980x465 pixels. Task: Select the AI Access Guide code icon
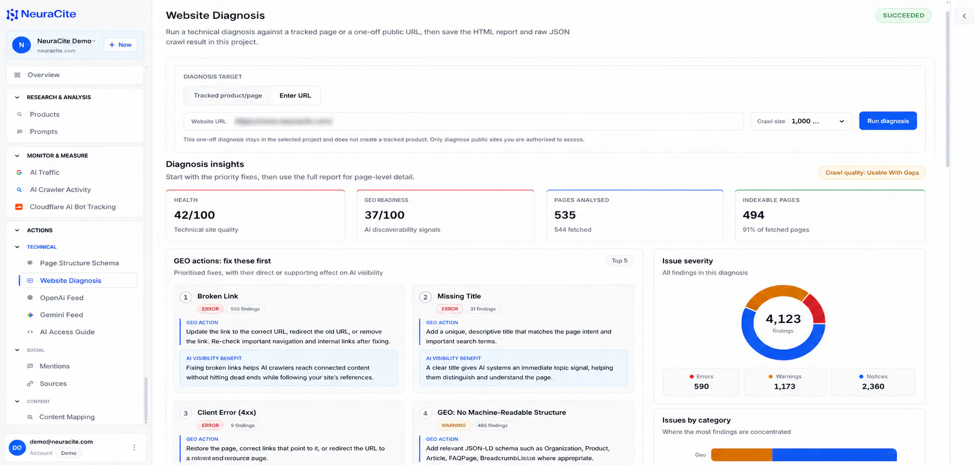[x=30, y=332]
